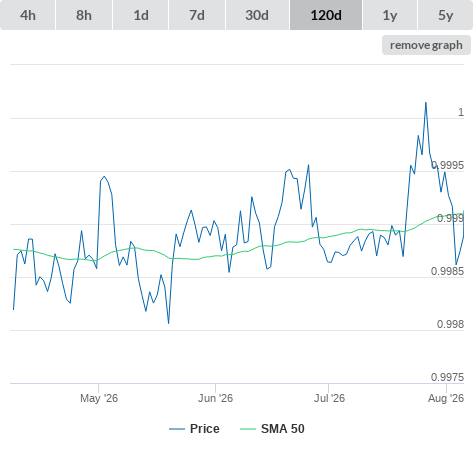Select the 7d chart range

[197, 15]
